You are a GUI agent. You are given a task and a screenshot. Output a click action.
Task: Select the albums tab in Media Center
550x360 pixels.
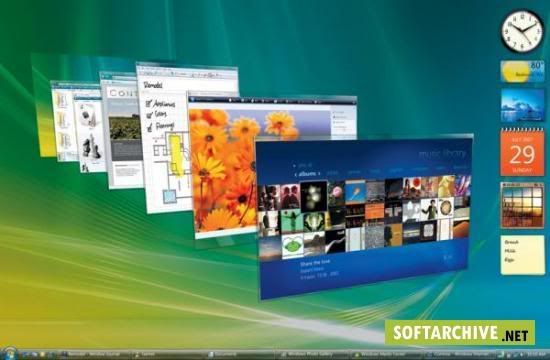coord(307,174)
